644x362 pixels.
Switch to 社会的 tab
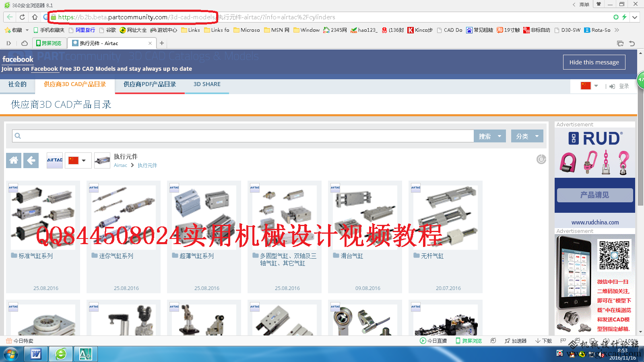[17, 84]
